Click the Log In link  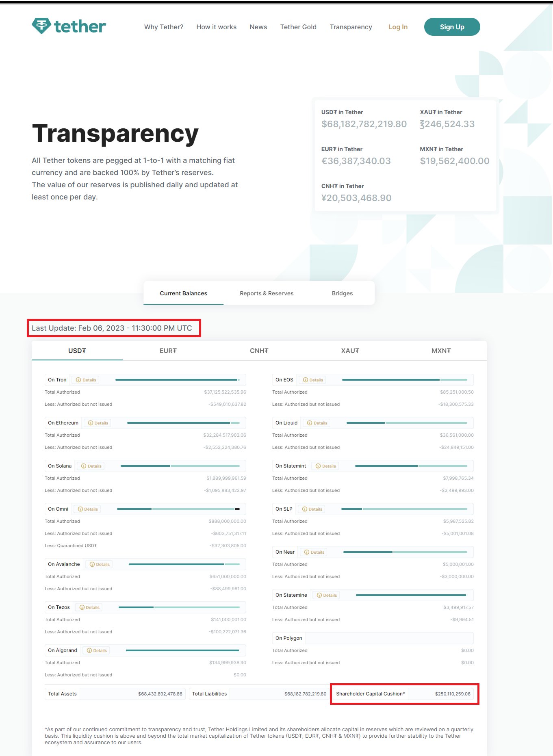398,27
